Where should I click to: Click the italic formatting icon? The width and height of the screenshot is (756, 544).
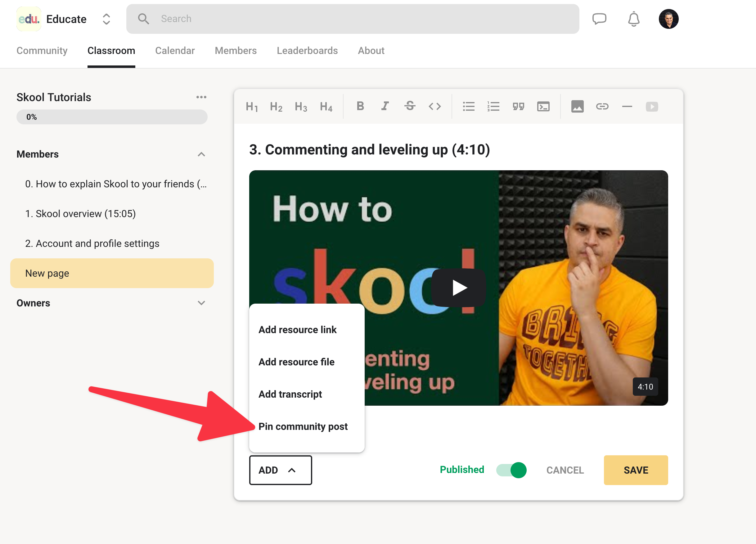click(385, 106)
